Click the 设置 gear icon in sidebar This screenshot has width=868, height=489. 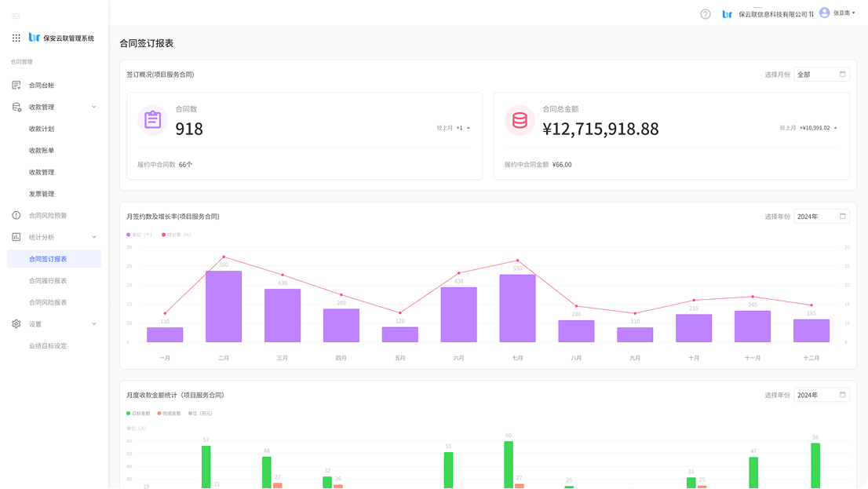(x=16, y=323)
